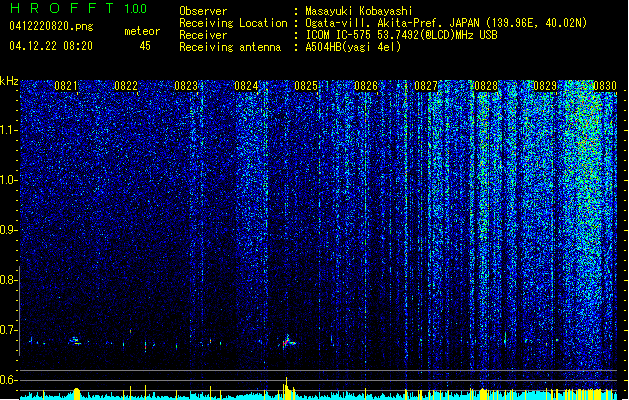Image resolution: width=629 pixels, height=400 pixels.
Task: Click the 0829 time marker
Action: point(545,86)
